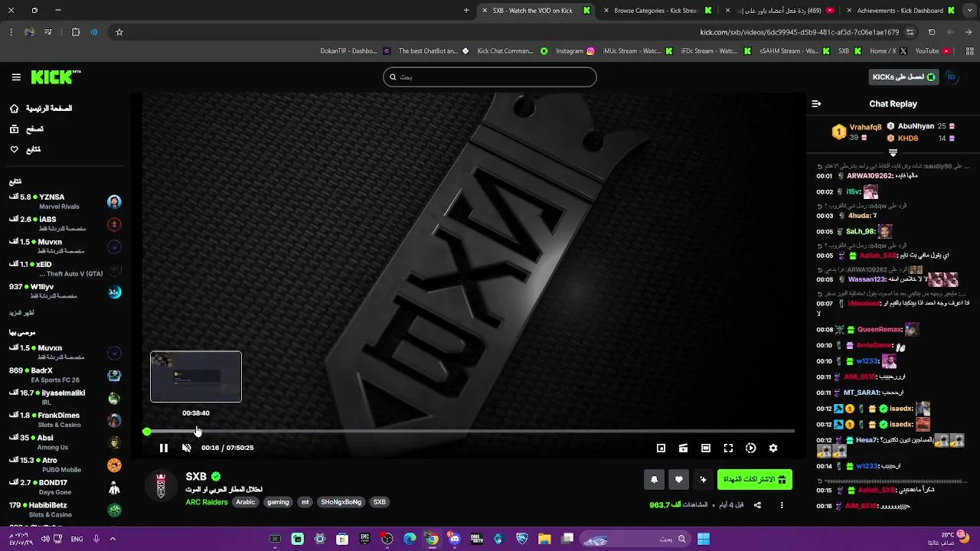Switch to Achievements Kick Dashboard tab
This screenshot has height=551, width=980.
pyautogui.click(x=899, y=11)
